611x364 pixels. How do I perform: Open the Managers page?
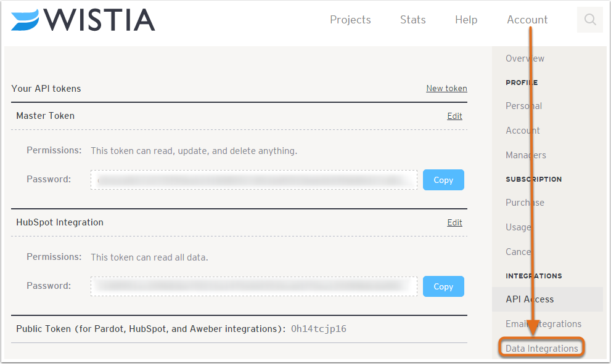coord(526,155)
